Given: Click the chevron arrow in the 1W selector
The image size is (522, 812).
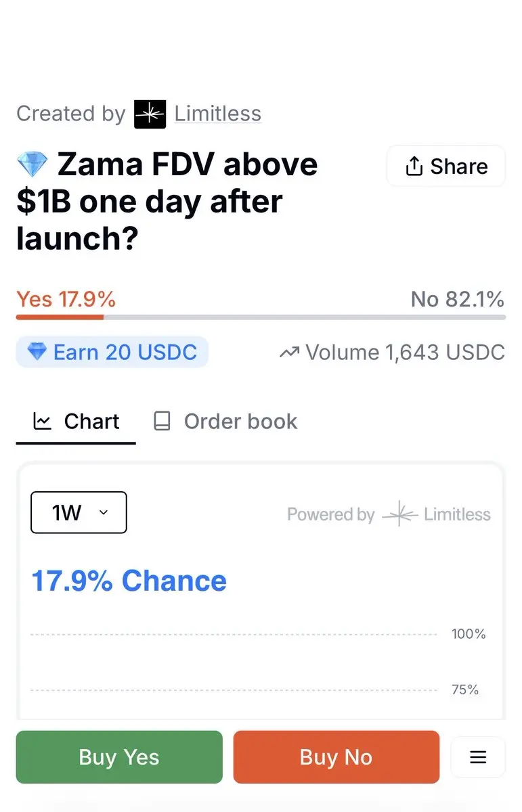Looking at the screenshot, I should [x=104, y=512].
